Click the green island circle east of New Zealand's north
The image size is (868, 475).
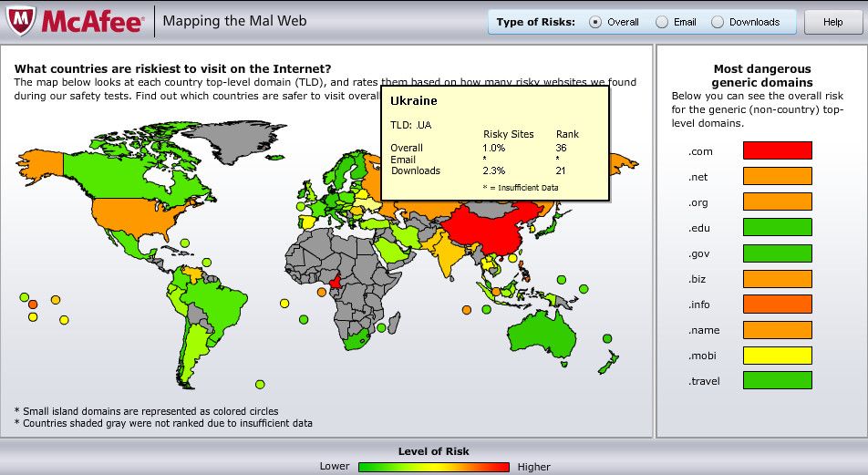(x=607, y=338)
